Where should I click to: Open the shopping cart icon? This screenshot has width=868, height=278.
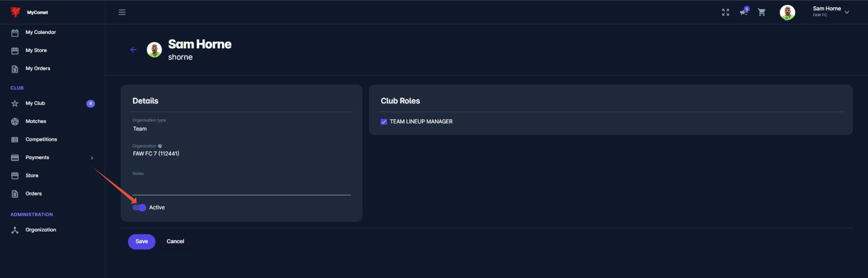point(762,12)
